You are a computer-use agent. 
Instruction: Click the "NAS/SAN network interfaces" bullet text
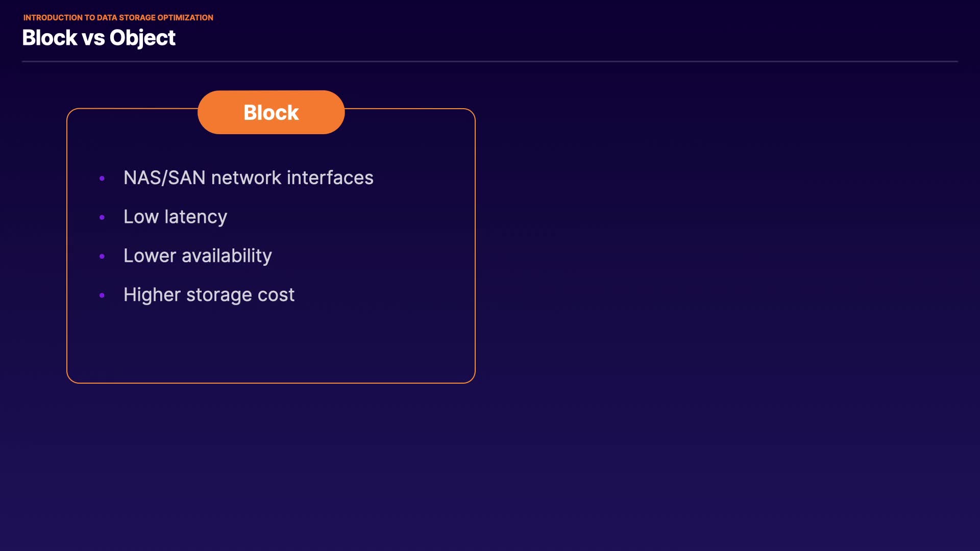(248, 178)
